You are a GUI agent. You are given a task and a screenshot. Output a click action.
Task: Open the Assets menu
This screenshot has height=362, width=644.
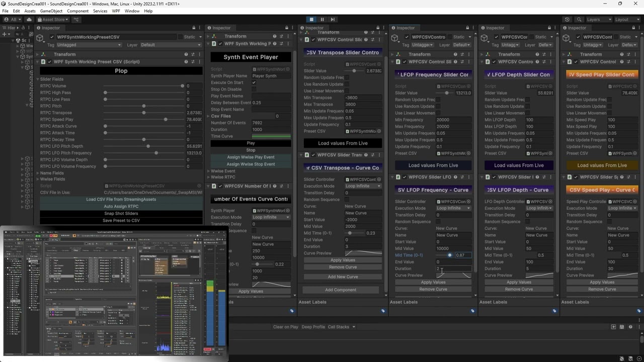[30, 11]
